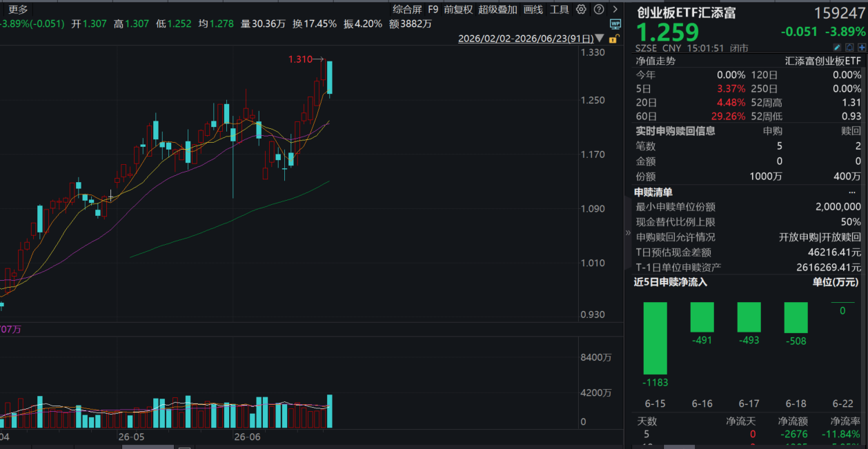
Task: Open 超级叠加 overlay option
Action: pyautogui.click(x=497, y=9)
